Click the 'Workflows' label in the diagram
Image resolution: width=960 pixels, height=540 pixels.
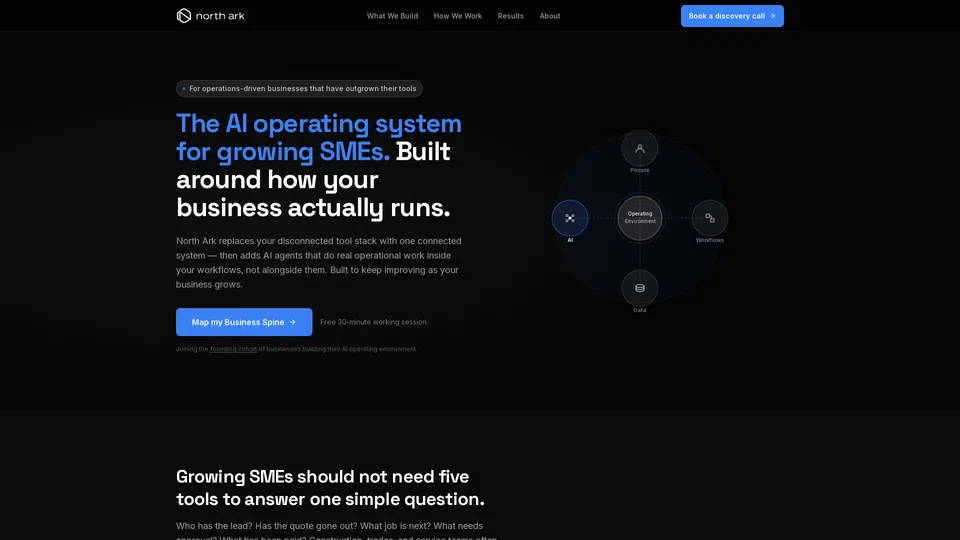(710, 240)
